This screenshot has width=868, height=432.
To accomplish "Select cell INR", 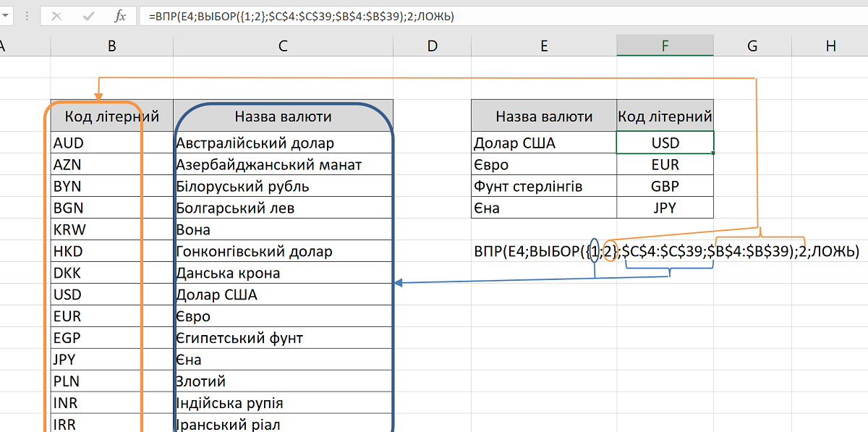I will click(112, 403).
